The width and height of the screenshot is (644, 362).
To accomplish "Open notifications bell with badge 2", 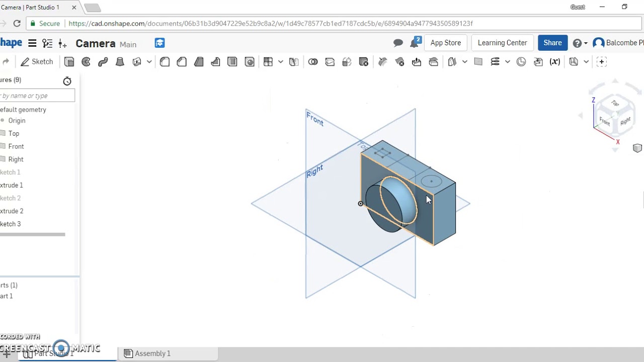I will (415, 42).
